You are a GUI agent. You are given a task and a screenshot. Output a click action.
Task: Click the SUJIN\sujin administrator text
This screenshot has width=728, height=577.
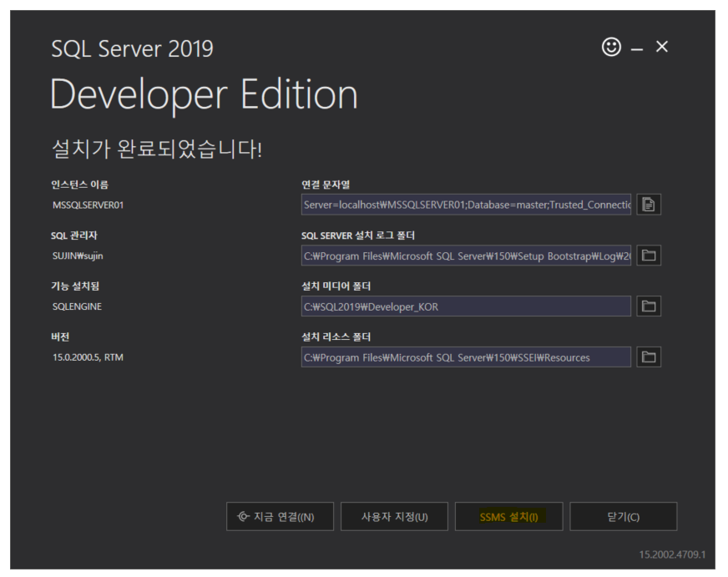(78, 256)
